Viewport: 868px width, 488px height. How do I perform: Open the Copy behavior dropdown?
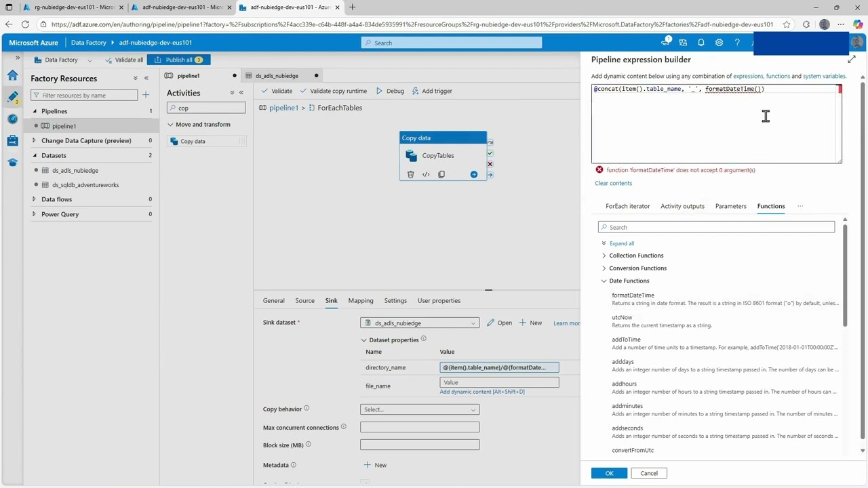(420, 409)
